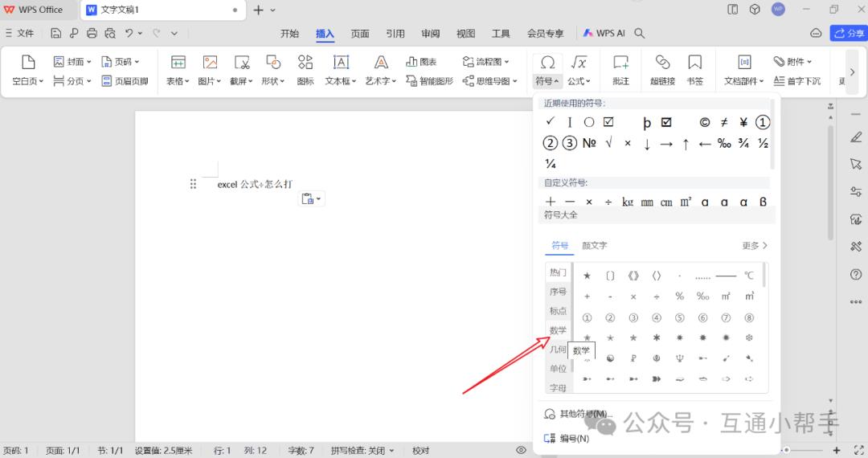Click the Undo arrow icon
This screenshot has height=458, width=868.
coord(129,33)
